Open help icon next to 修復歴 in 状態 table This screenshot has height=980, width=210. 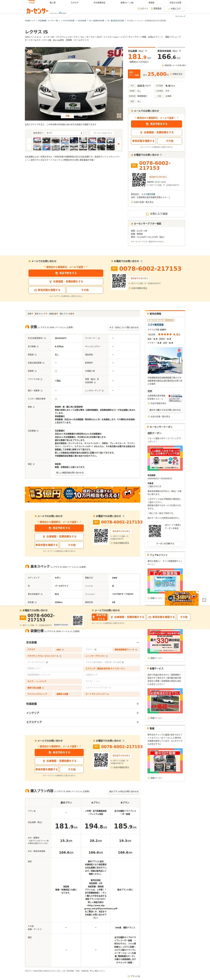[35, 355]
